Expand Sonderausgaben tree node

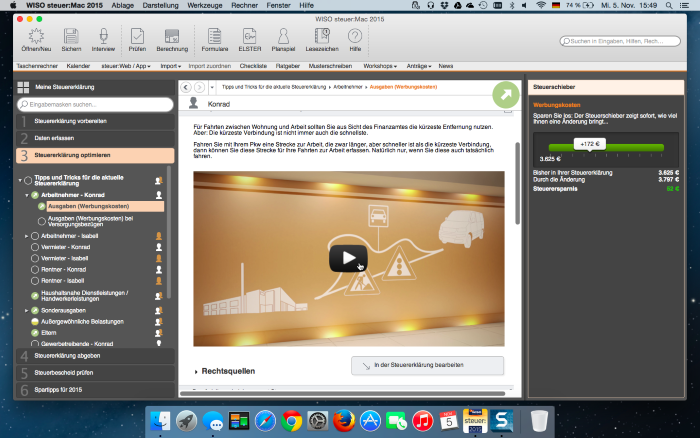[x=27, y=310]
